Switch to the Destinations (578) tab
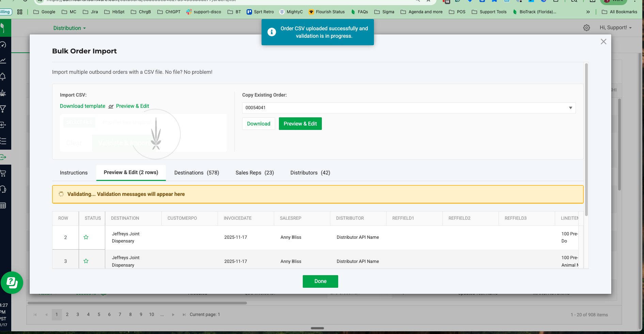 197,173
